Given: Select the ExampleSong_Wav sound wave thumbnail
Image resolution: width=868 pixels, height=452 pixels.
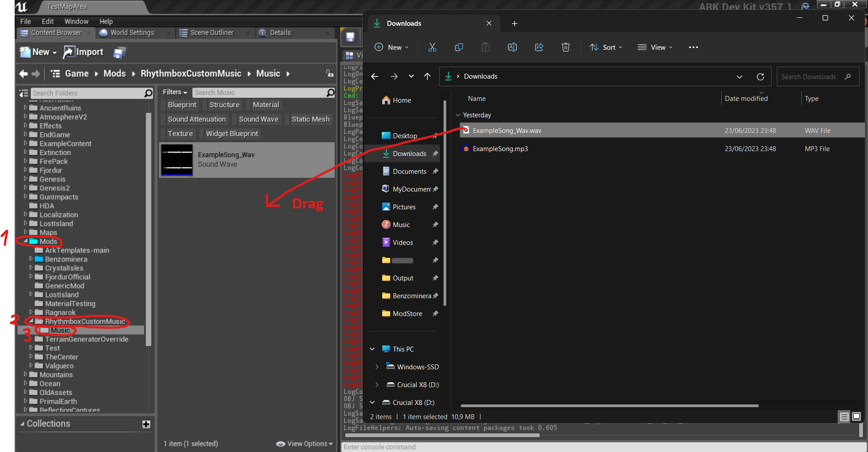Looking at the screenshot, I should point(177,160).
